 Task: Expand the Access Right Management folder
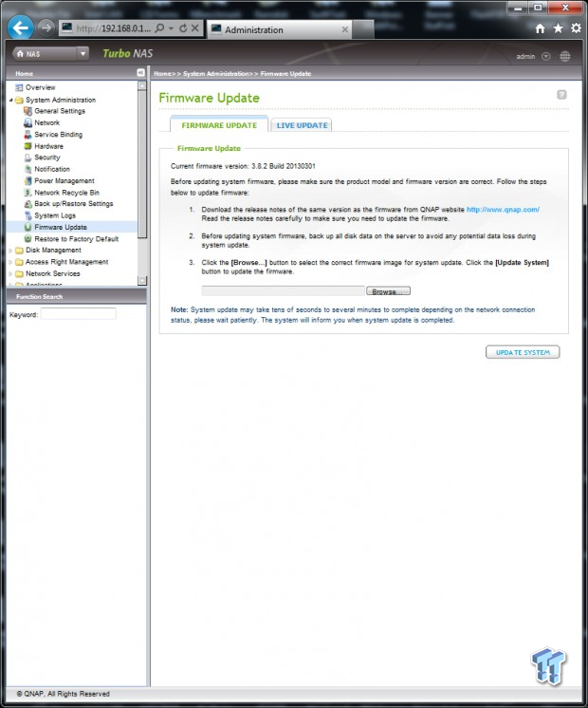pyautogui.click(x=10, y=262)
